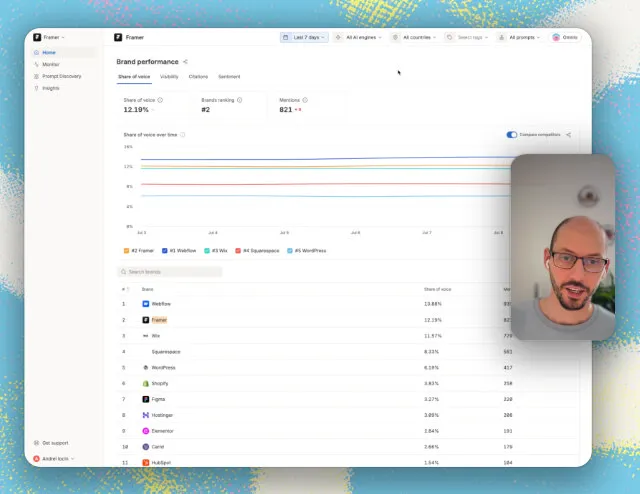Click the Hostinger brand icon
The width and height of the screenshot is (640, 494).
[146, 415]
